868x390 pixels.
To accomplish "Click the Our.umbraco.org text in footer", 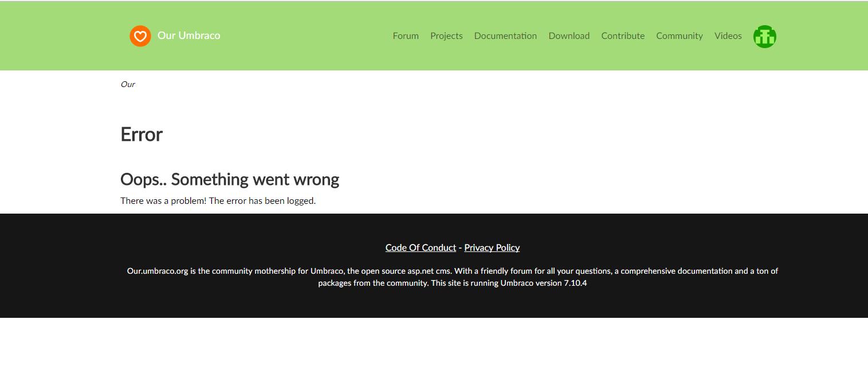I will 158,271.
